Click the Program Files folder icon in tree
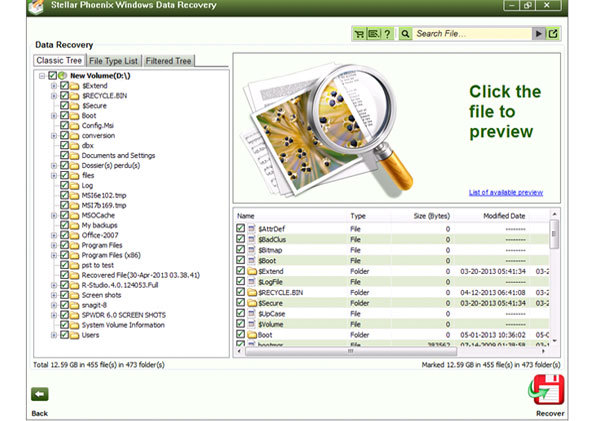Viewport: 590px width, 421px height. point(75,245)
